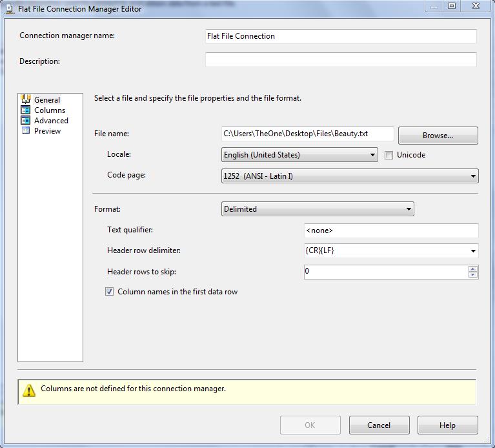
Task: Click the title bar window icon
Action: click(x=9, y=8)
